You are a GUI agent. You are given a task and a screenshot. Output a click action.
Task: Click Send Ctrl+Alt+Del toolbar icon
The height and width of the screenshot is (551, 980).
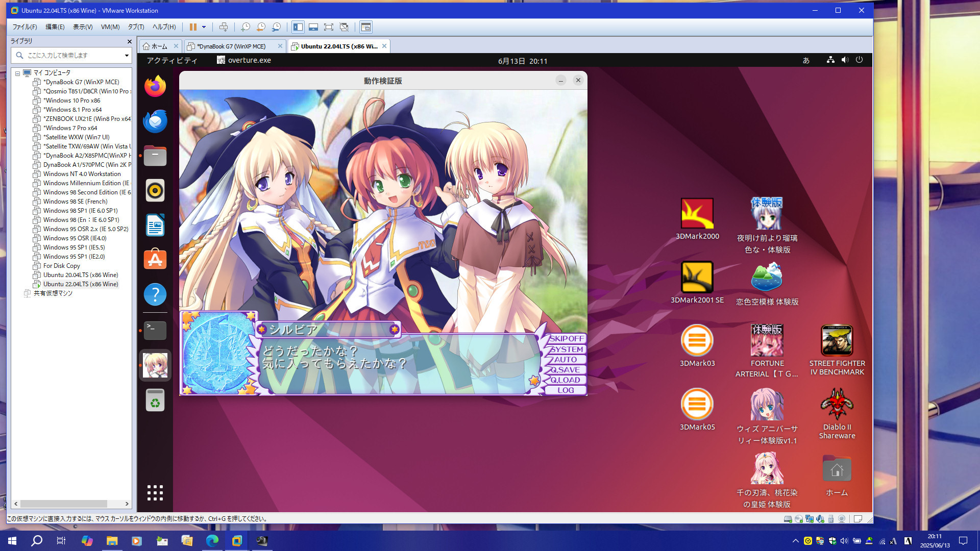pos(223,27)
